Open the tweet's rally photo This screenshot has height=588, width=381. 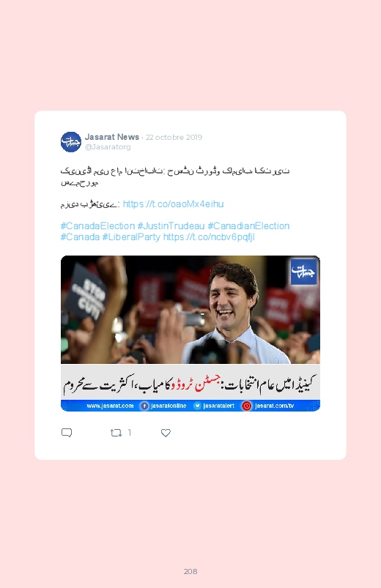190,333
